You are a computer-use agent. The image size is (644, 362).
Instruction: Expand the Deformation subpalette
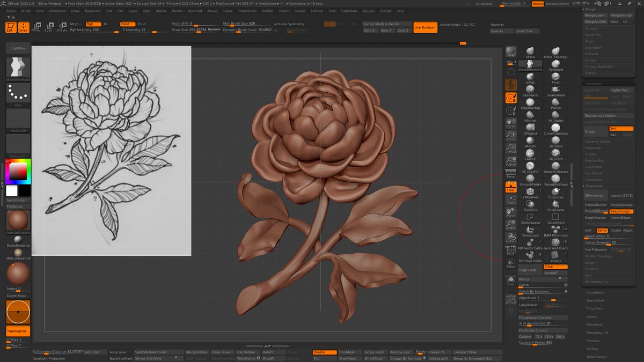597,357
